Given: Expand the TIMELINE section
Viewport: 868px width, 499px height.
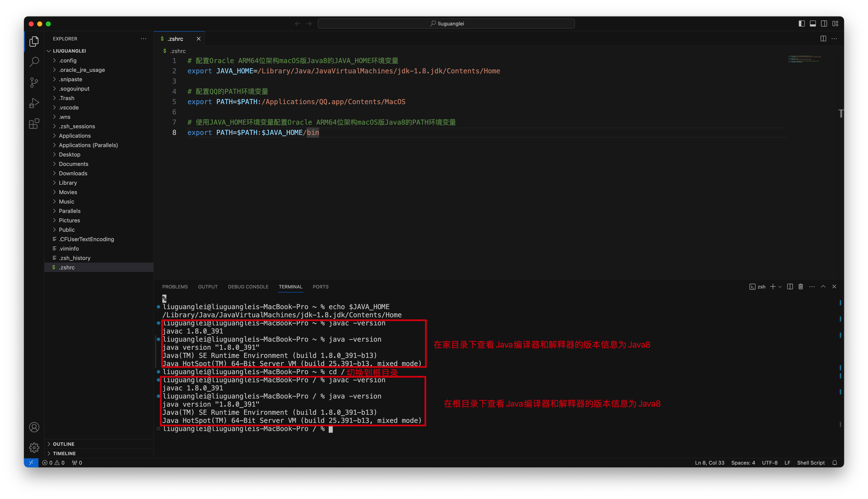Looking at the screenshot, I should click(x=99, y=453).
